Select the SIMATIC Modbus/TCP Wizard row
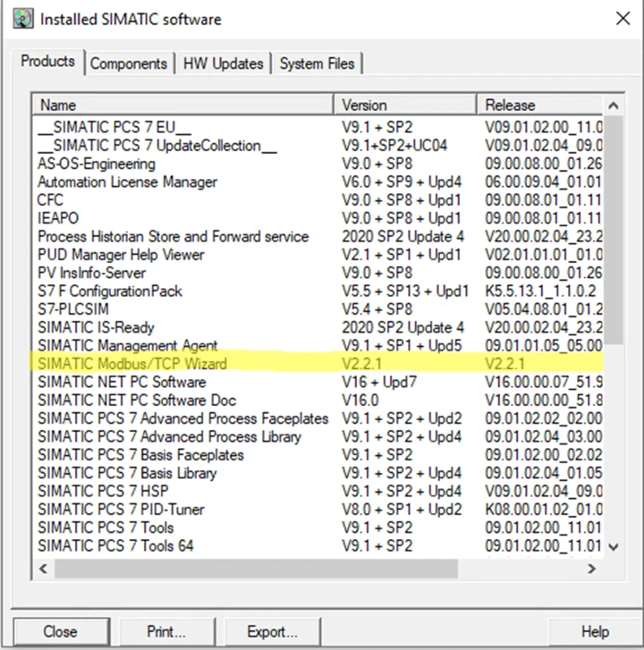644x650 pixels. (318, 364)
